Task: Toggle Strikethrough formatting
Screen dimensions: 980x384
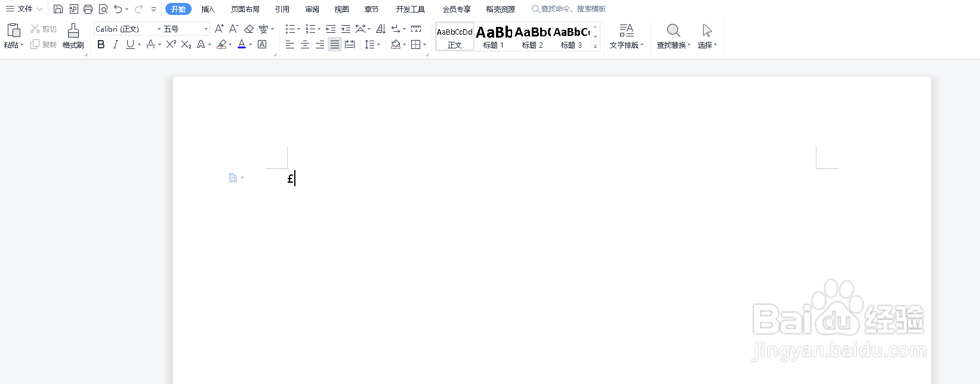Action: click(x=150, y=44)
